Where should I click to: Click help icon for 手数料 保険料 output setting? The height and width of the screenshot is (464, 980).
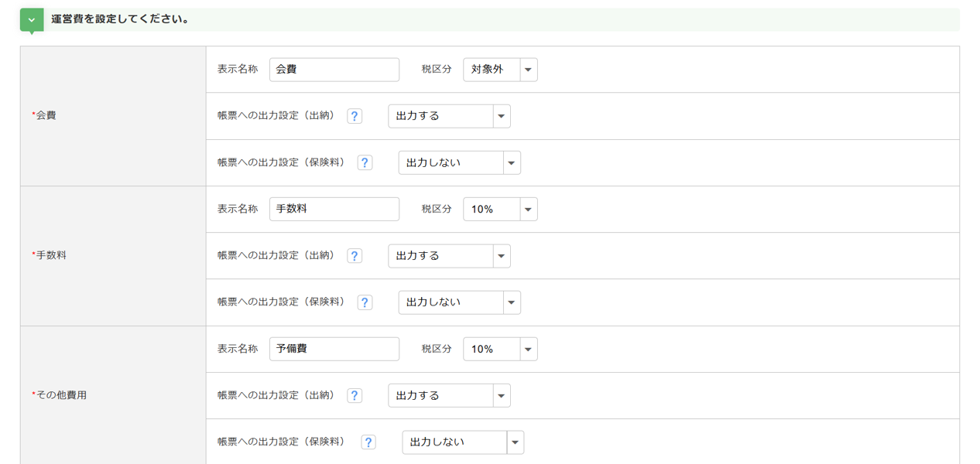(365, 302)
